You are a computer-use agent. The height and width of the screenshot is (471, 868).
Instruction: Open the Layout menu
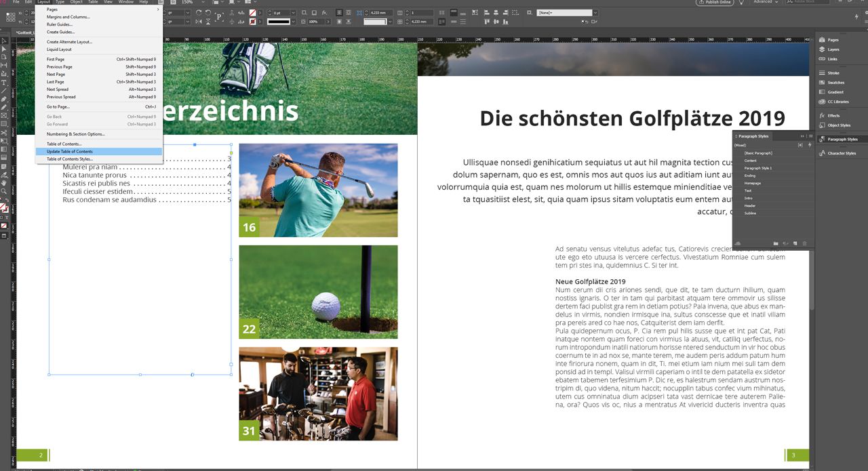[43, 2]
